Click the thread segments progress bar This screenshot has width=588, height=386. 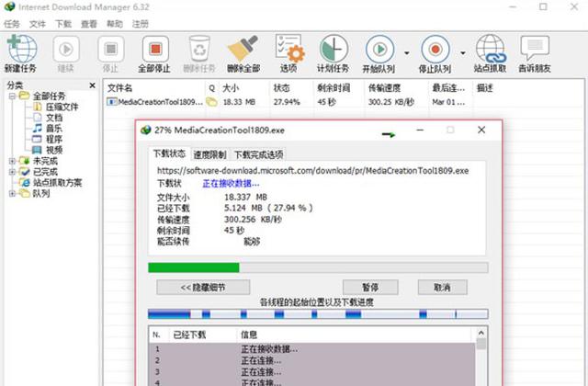click(318, 314)
